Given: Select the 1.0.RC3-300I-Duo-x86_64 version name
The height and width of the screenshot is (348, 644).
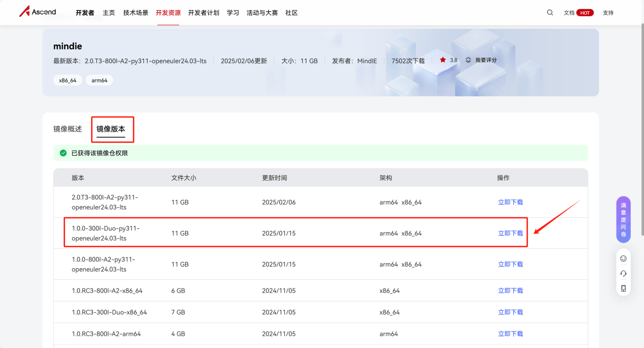Looking at the screenshot, I should 109,312.
